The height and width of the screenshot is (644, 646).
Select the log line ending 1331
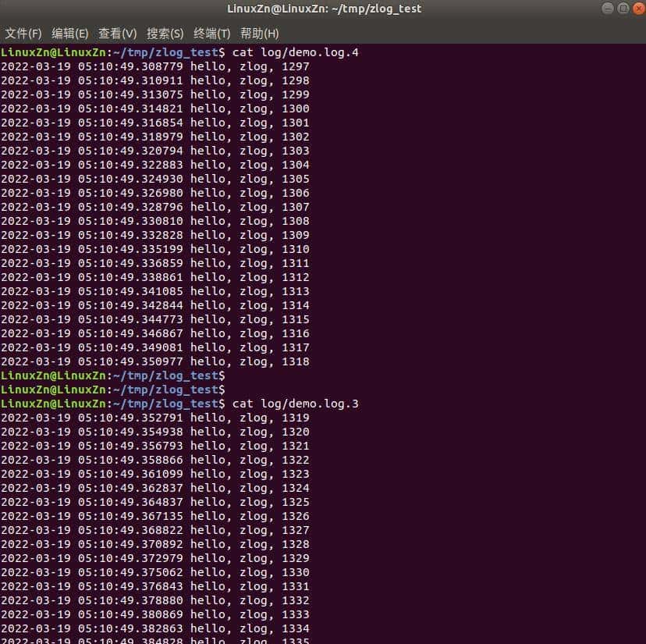click(155, 586)
